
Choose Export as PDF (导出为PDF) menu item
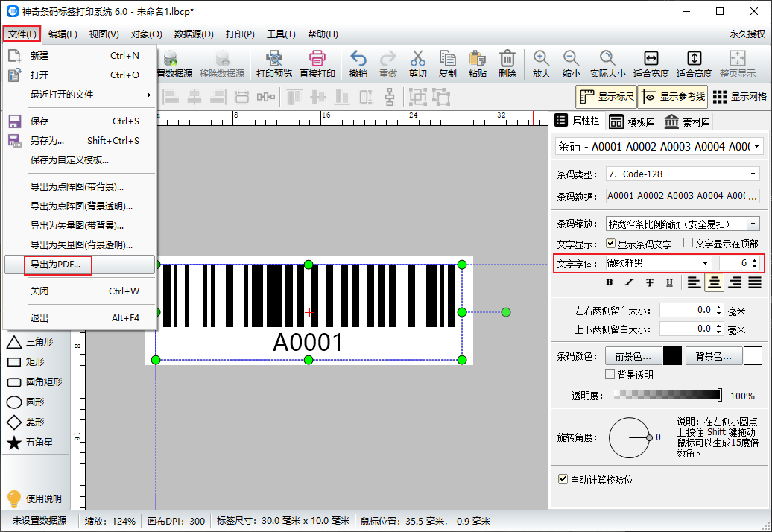[80, 265]
